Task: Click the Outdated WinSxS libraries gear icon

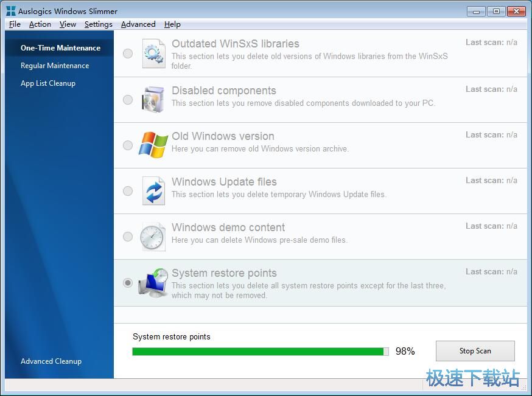Action: pyautogui.click(x=154, y=54)
